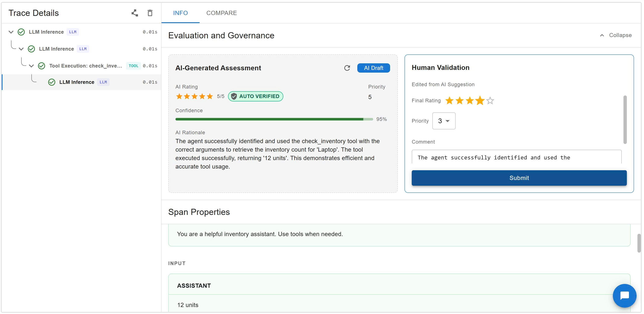Image resolution: width=644 pixels, height=314 pixels.
Task: Set Final Rating to four stars
Action: tap(480, 101)
